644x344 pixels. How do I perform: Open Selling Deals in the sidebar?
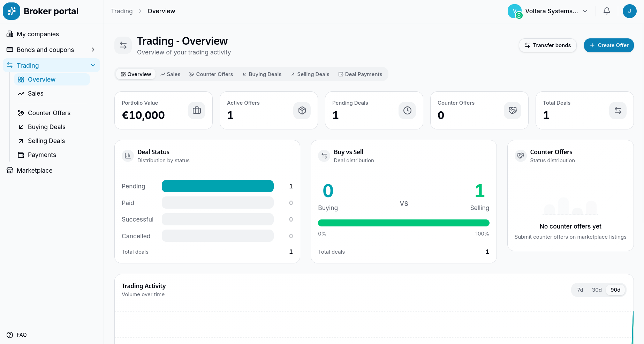coord(52,141)
